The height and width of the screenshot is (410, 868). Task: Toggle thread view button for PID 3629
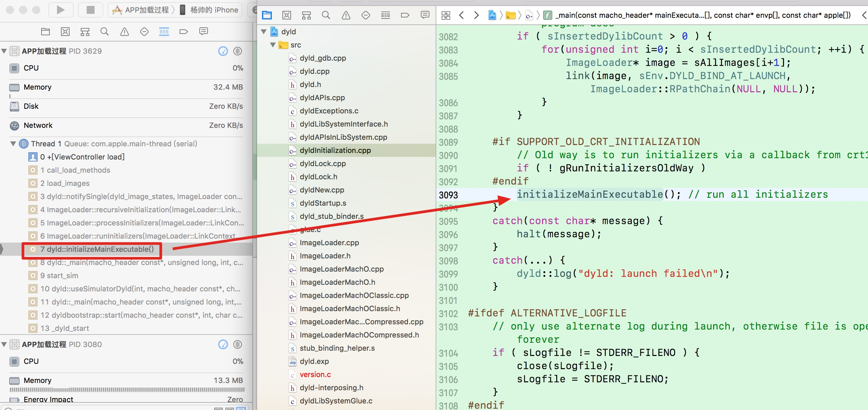tap(238, 51)
